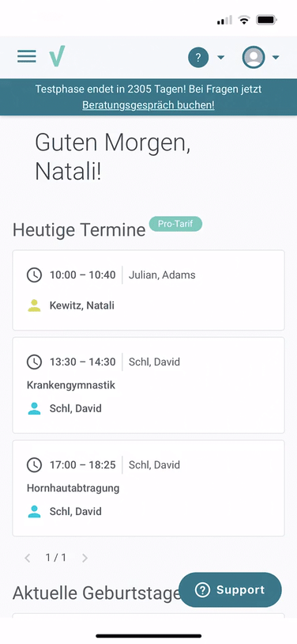Click the yellow person icon for Kewitz, Natali
This screenshot has width=297, height=644.
point(34,305)
